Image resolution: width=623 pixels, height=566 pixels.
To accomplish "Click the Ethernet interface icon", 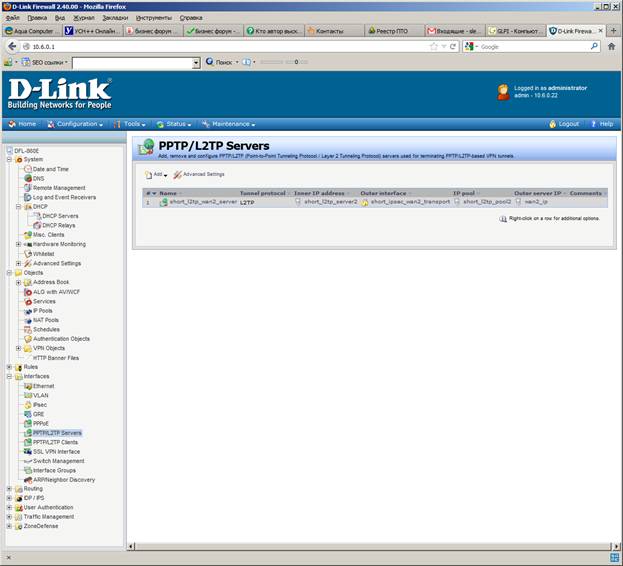I will click(x=28, y=386).
